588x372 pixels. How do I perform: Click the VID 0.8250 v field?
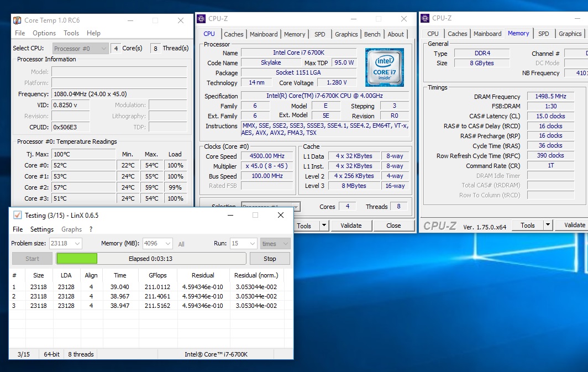point(71,105)
